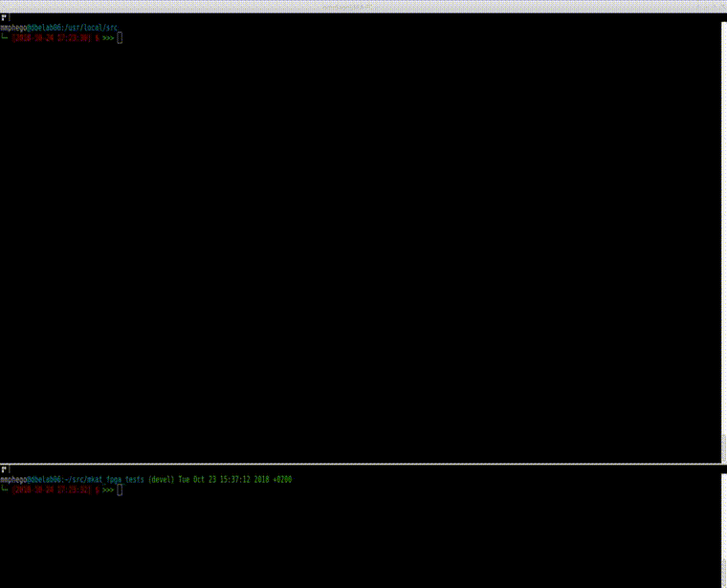This screenshot has height=588, width=727.
Task: Click the bottom terminal's vertical scrollbar
Action: coord(724,531)
